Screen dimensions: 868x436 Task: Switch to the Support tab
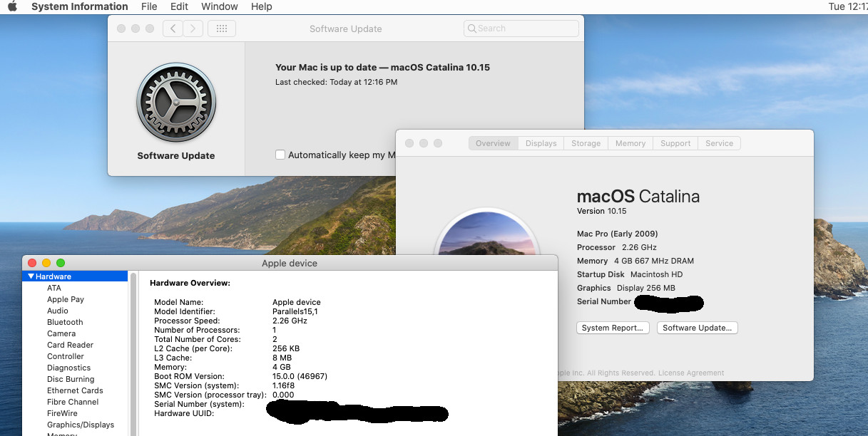tap(675, 143)
